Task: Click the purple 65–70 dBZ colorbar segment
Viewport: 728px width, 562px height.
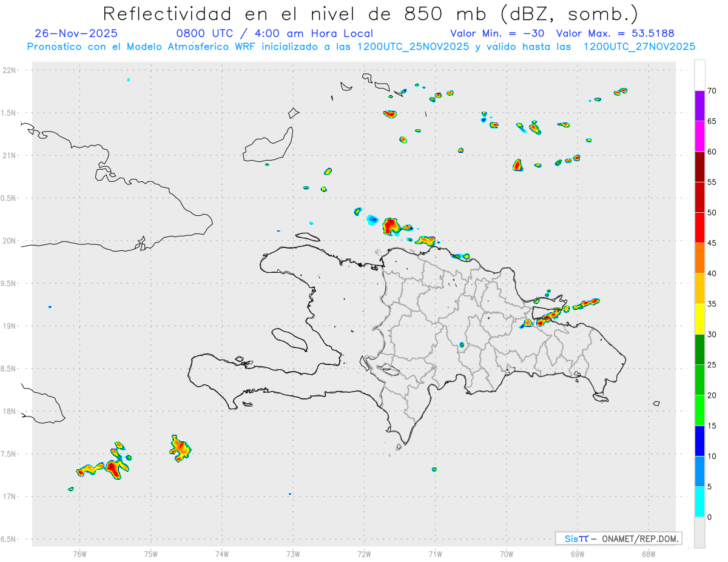Action: pyautogui.click(x=699, y=106)
